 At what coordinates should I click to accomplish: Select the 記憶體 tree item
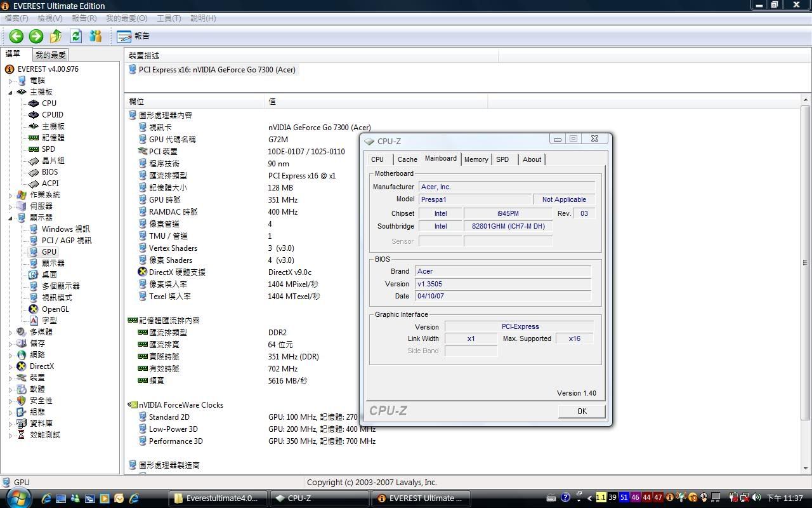tap(53, 138)
